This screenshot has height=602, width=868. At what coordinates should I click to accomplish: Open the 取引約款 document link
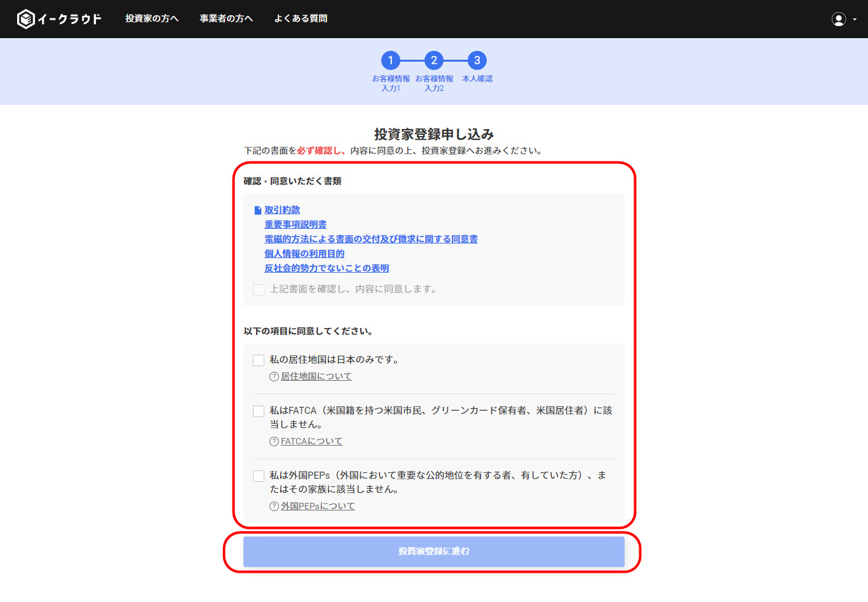coord(281,209)
